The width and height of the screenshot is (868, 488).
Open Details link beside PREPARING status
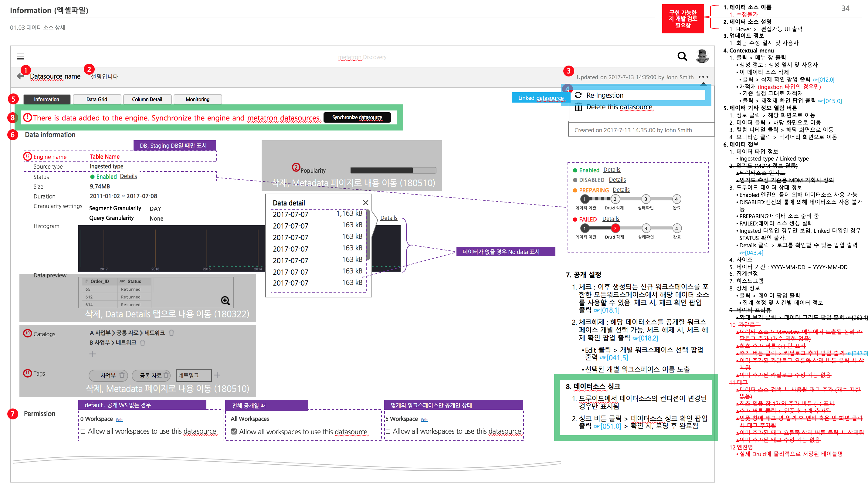click(x=621, y=190)
